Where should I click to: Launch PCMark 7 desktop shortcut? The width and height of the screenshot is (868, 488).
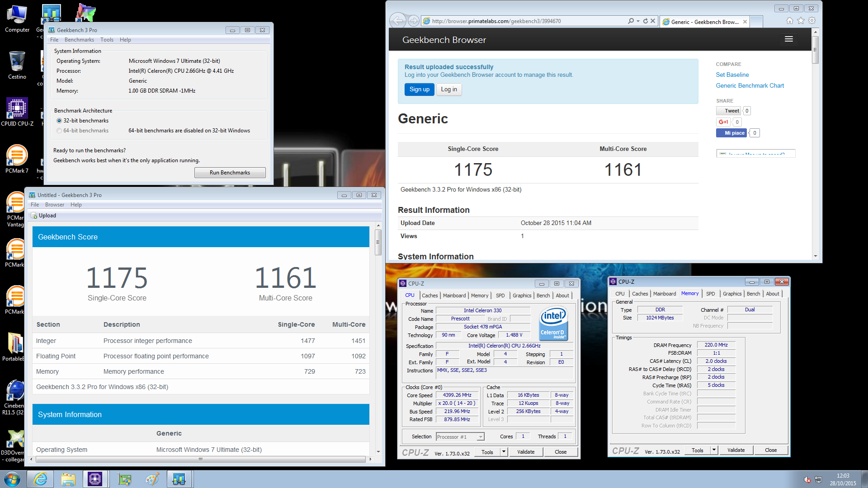(17, 159)
